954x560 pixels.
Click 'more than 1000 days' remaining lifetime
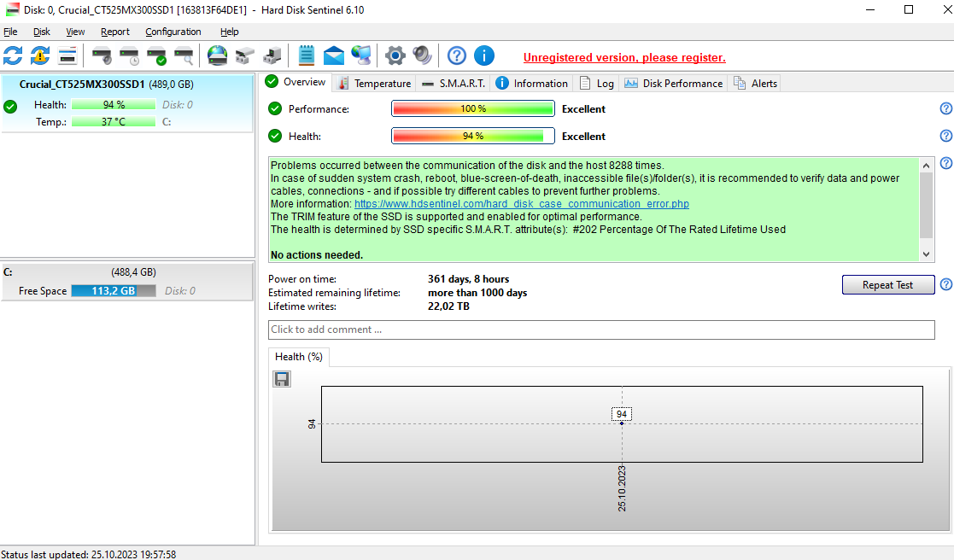point(477,293)
